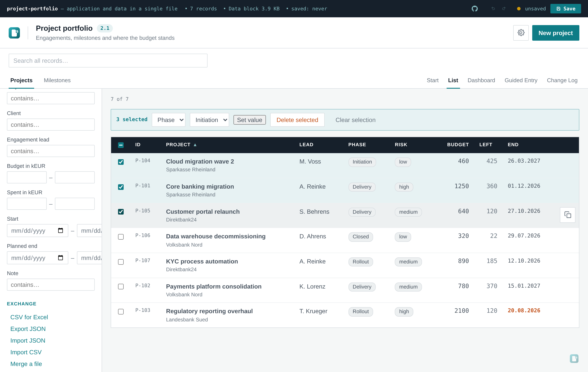Open the Change Log view

tap(562, 80)
